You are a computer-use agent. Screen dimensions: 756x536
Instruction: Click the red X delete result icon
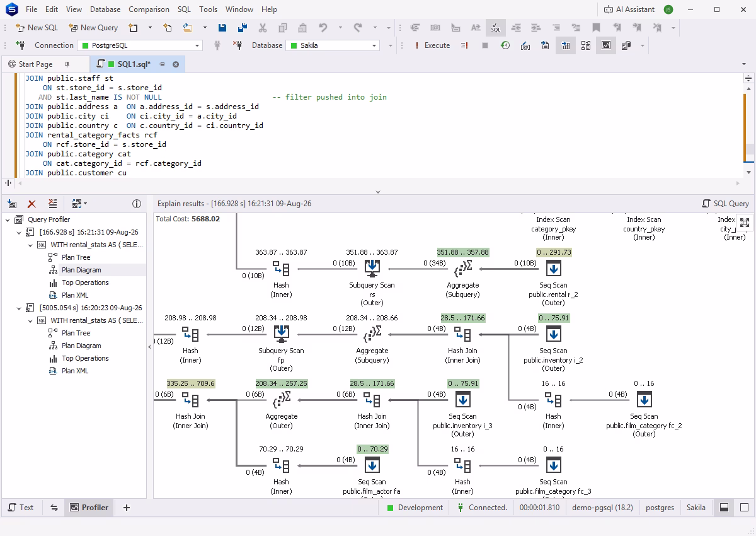coord(31,204)
